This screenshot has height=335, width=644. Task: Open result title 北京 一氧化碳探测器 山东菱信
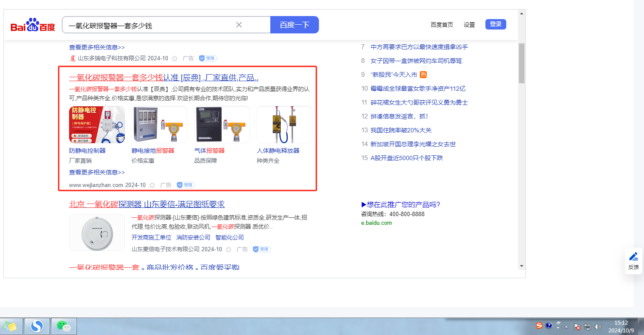coord(147,204)
